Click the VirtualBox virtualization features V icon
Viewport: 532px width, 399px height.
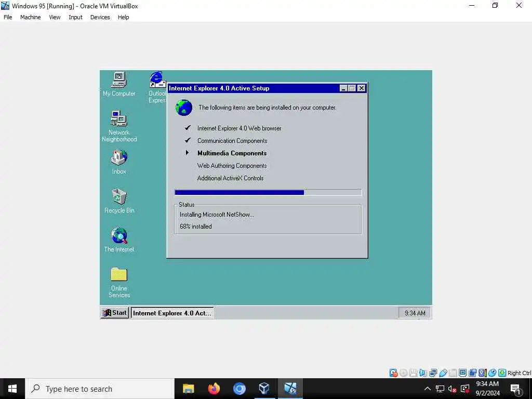(x=483, y=373)
